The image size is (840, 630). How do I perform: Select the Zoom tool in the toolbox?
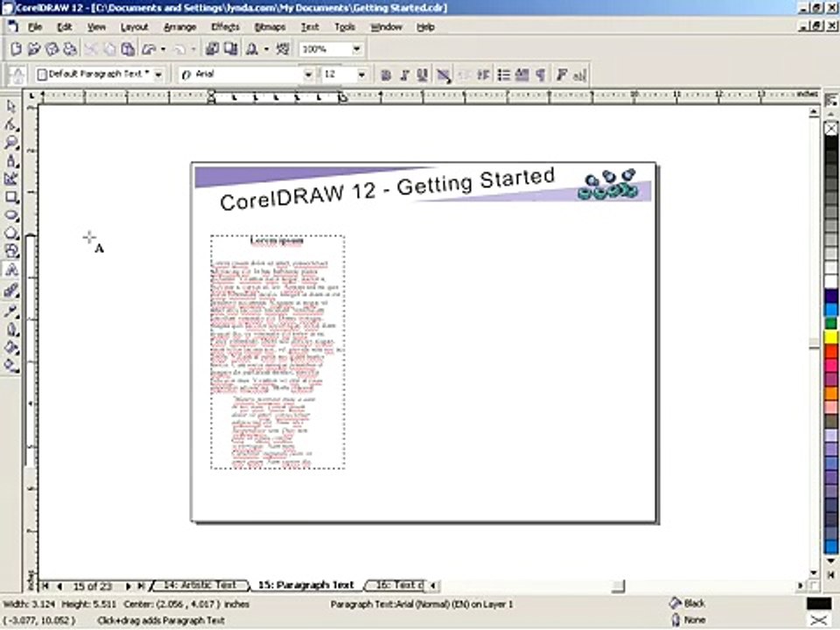point(11,143)
